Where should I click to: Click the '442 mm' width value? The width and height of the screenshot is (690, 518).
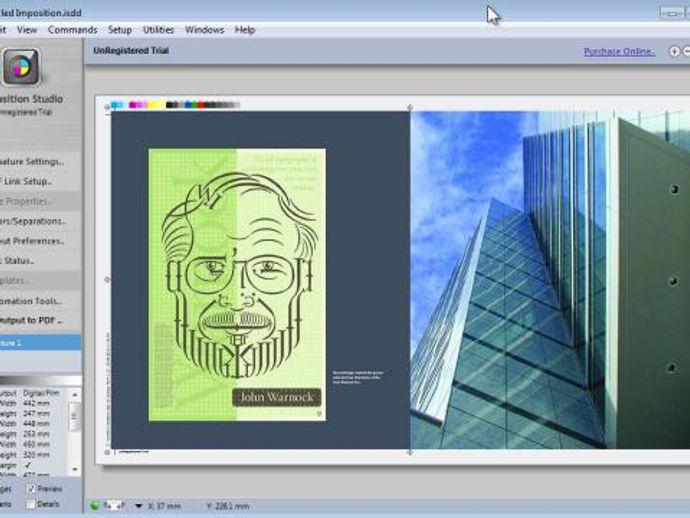click(36, 403)
